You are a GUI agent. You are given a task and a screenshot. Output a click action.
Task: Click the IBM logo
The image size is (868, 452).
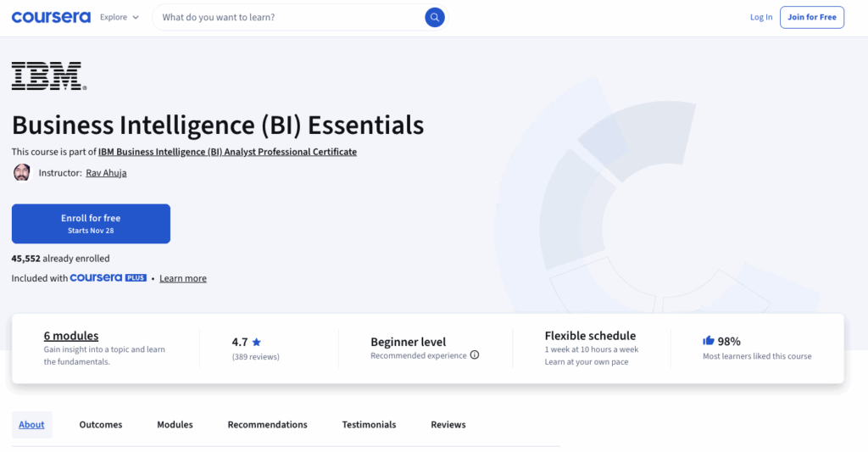(x=49, y=75)
